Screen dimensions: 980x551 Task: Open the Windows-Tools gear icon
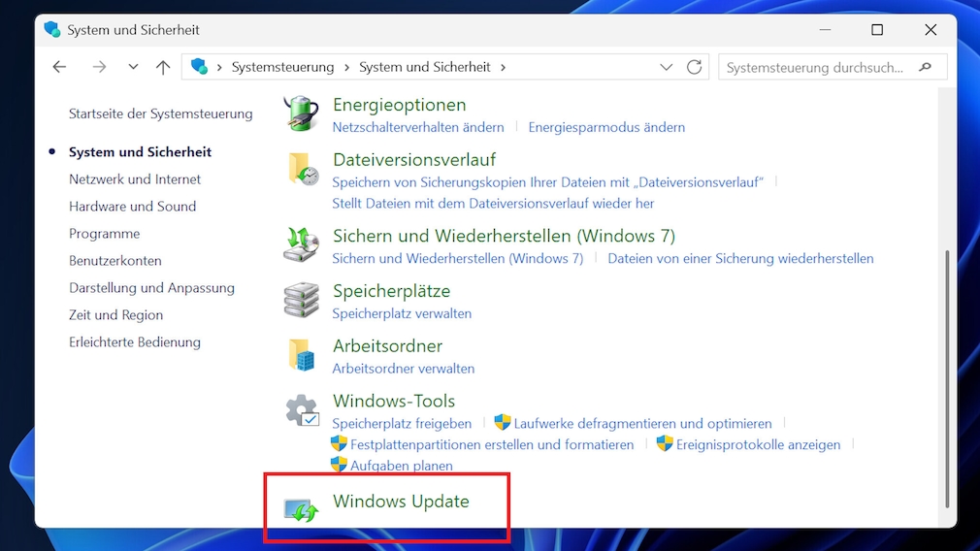(x=302, y=410)
